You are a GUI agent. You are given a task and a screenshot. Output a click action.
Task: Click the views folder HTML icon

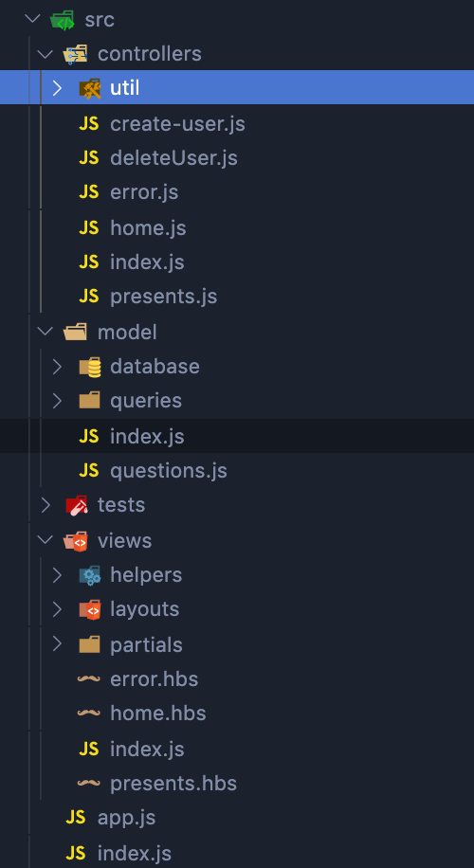[76, 541]
